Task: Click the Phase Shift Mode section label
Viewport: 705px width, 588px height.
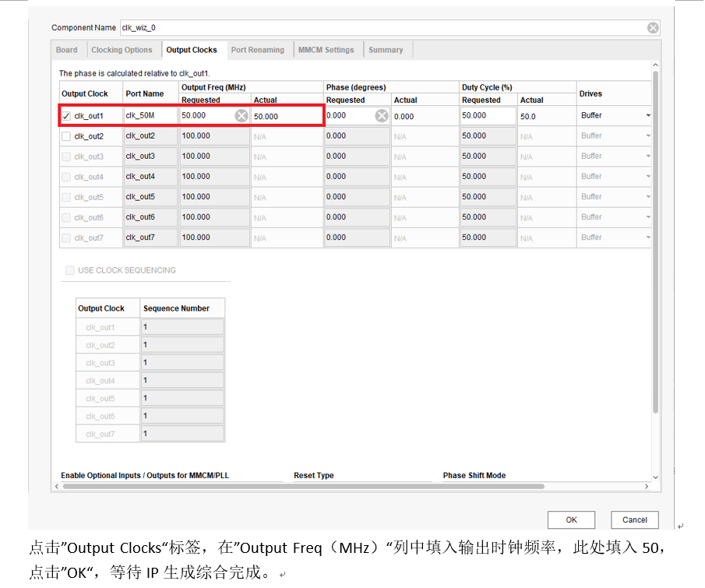Action: coord(474,475)
